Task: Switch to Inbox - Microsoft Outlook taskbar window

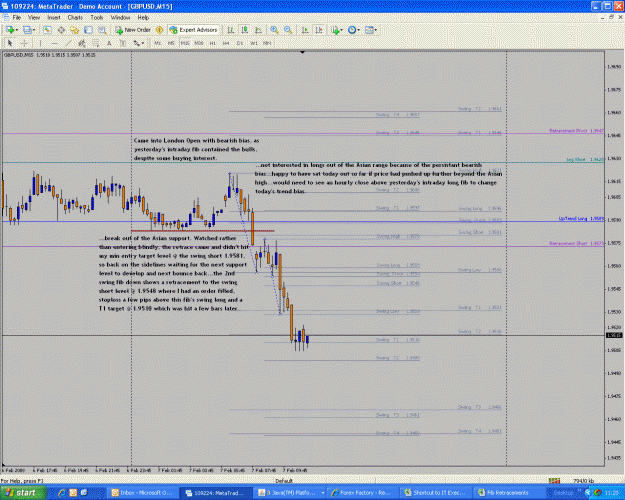Action: tap(143, 493)
